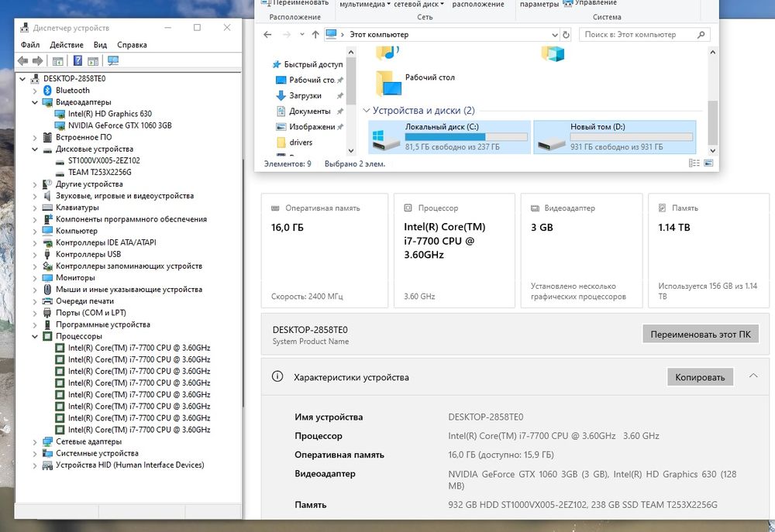The image size is (775, 532).
Task: Click the Копировать button
Action: coord(700,377)
